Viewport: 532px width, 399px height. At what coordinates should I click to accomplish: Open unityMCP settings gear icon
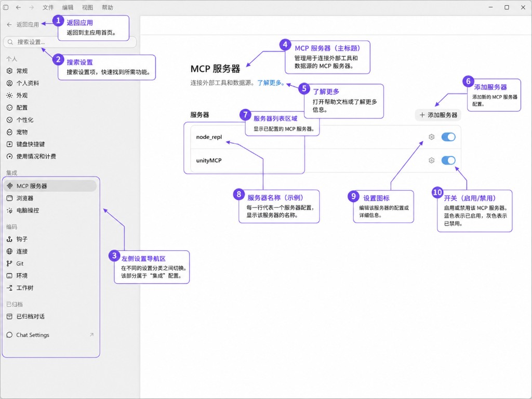tap(432, 161)
